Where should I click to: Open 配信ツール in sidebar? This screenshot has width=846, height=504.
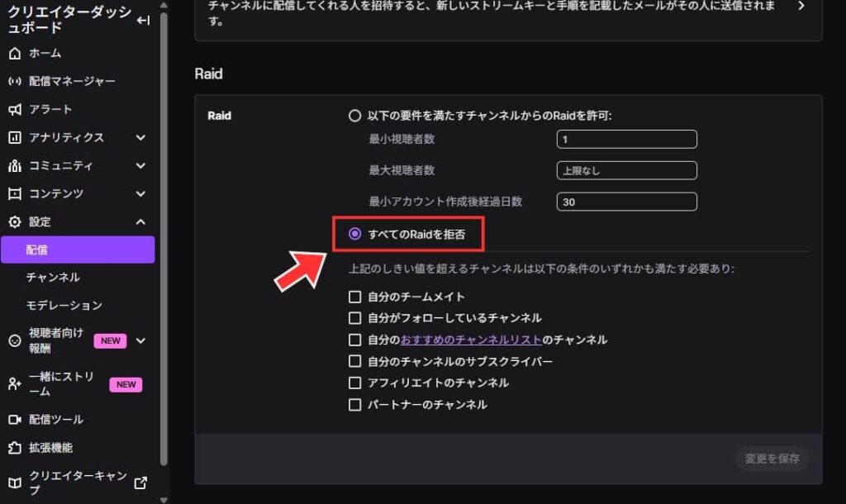56,419
